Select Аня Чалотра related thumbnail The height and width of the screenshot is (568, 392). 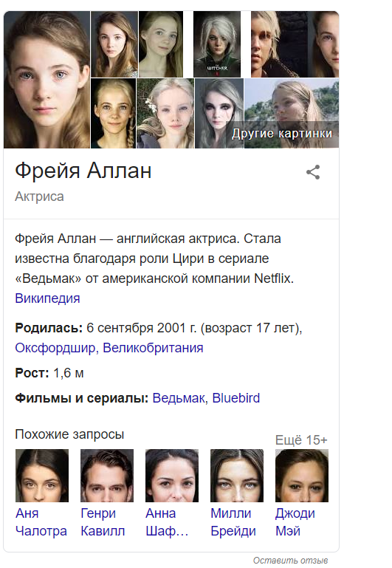tap(42, 476)
